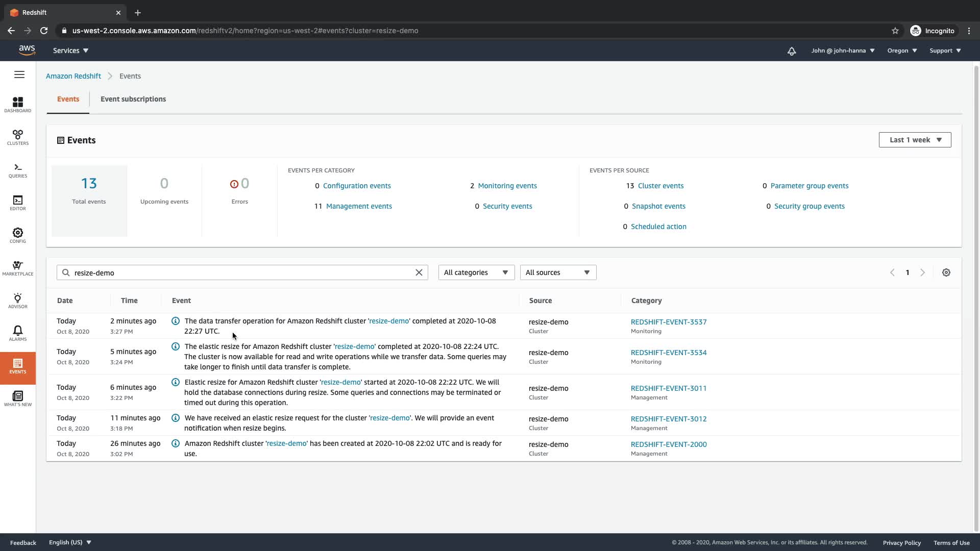Open What's New in sidebar
This screenshot has height=551, width=980.
18,398
